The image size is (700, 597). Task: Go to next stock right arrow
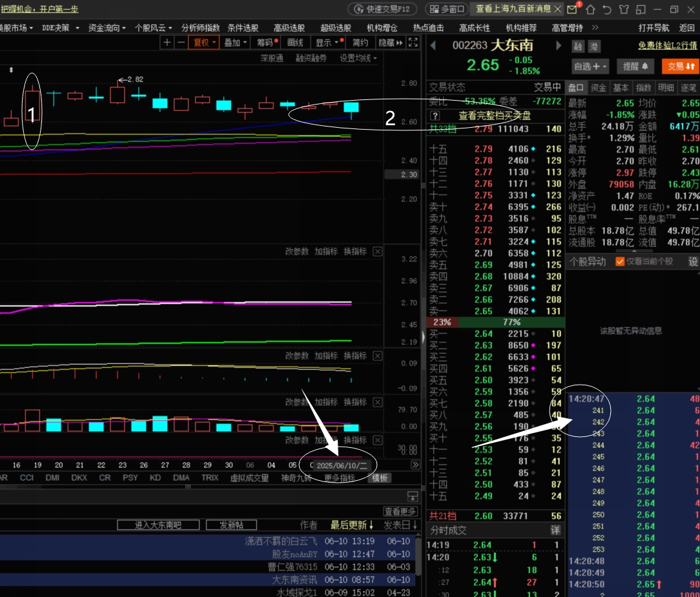coord(558,45)
